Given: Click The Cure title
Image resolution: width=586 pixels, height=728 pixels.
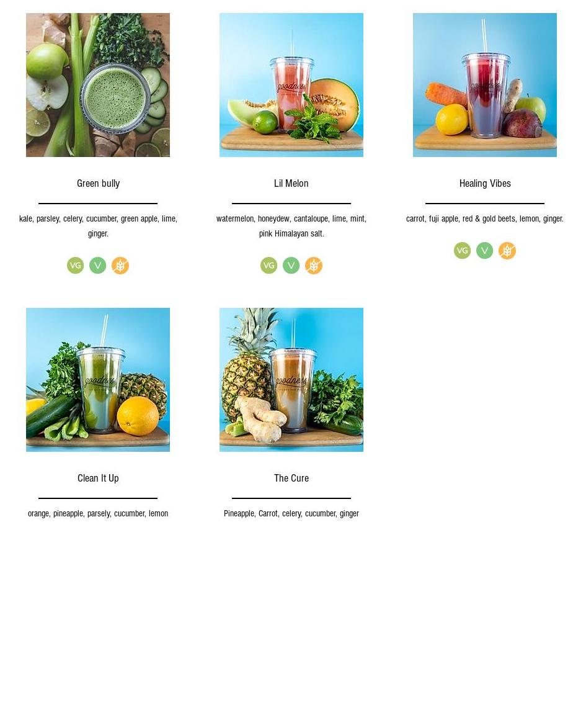Looking at the screenshot, I should tap(291, 479).
